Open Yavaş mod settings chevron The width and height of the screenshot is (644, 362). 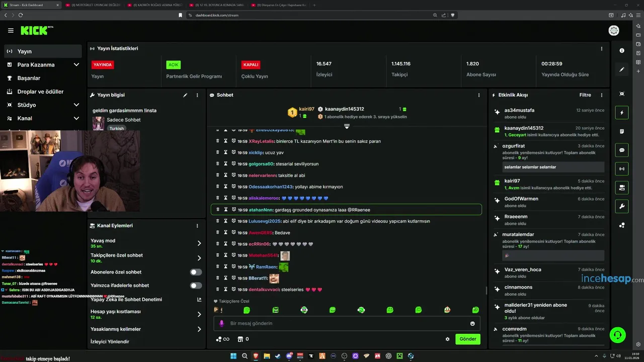pyautogui.click(x=199, y=243)
